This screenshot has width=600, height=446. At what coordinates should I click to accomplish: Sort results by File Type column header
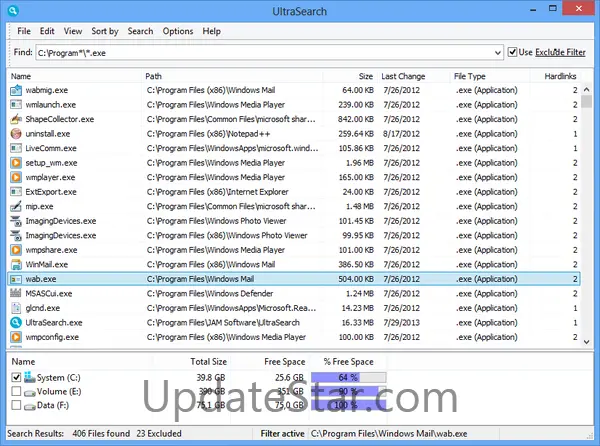click(x=490, y=76)
